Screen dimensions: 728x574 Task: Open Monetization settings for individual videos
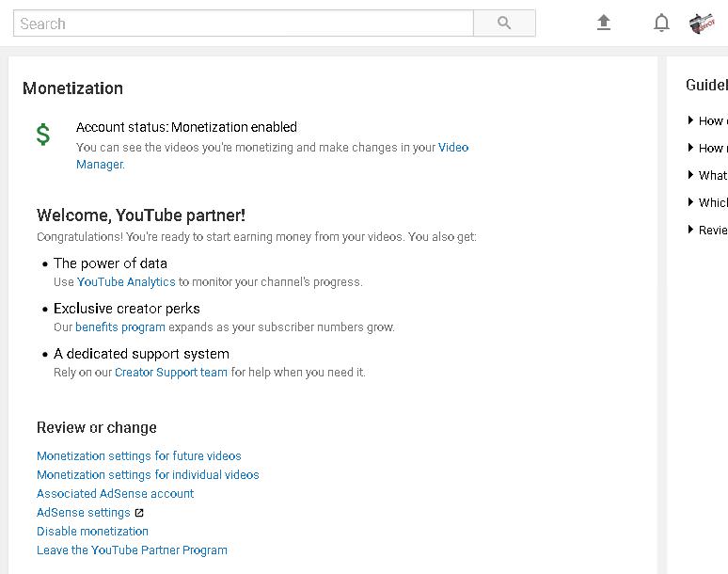148,474
